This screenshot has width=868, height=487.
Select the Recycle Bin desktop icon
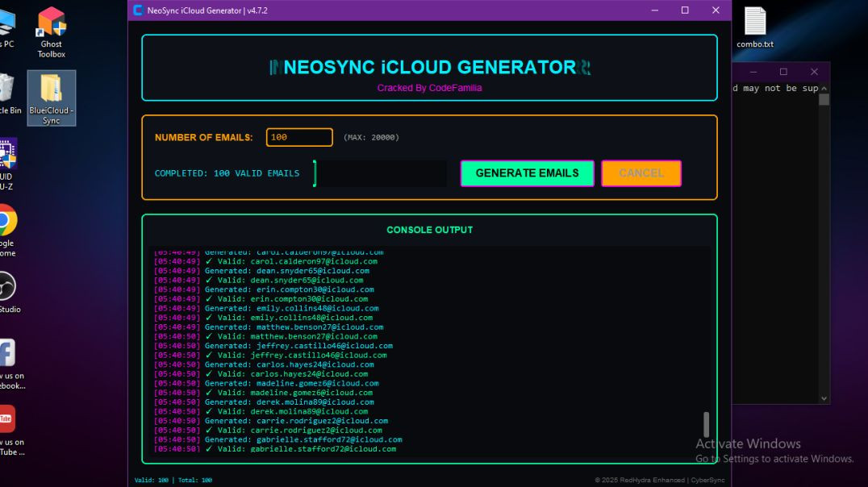pos(10,93)
